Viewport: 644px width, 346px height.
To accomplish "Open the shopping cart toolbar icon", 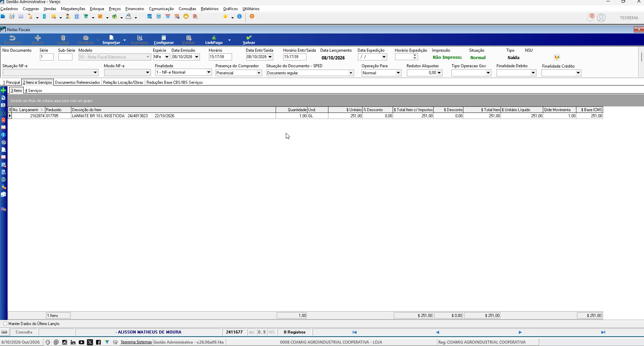I will [86, 17].
